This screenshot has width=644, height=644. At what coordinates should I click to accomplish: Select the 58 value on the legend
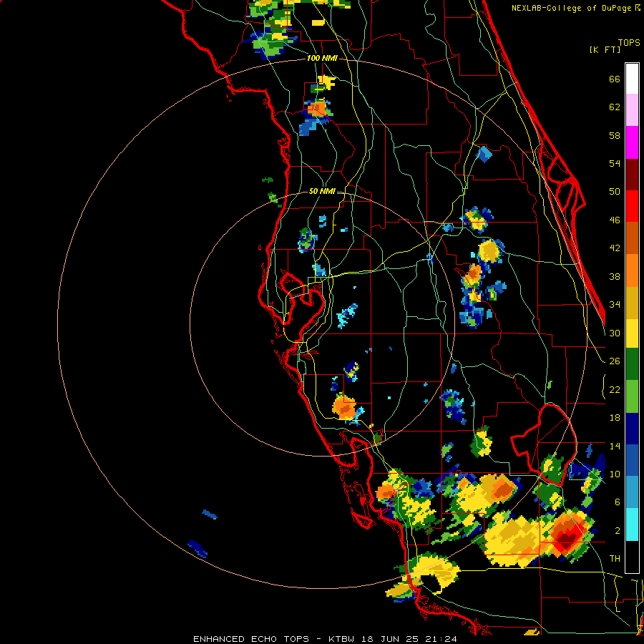pyautogui.click(x=615, y=135)
